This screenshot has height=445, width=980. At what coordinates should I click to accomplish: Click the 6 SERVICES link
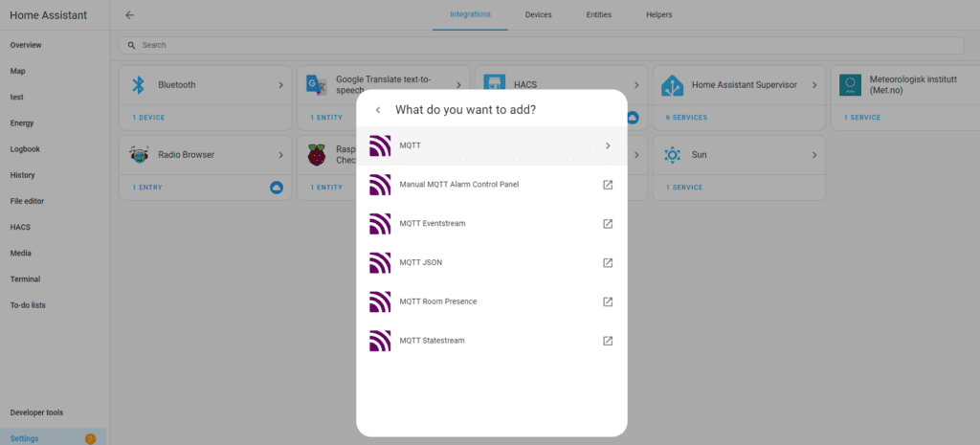[x=686, y=118]
